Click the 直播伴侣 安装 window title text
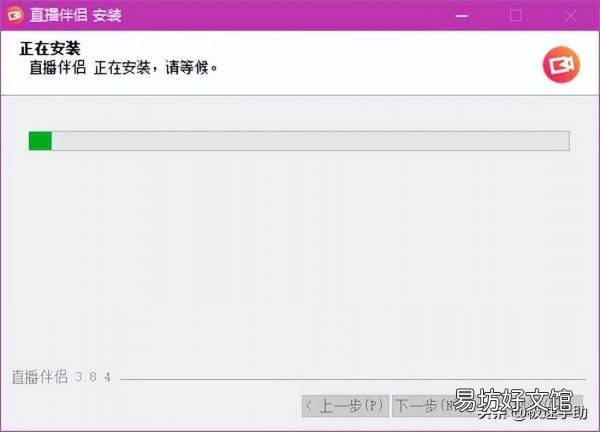The width and height of the screenshot is (600, 432). click(76, 15)
